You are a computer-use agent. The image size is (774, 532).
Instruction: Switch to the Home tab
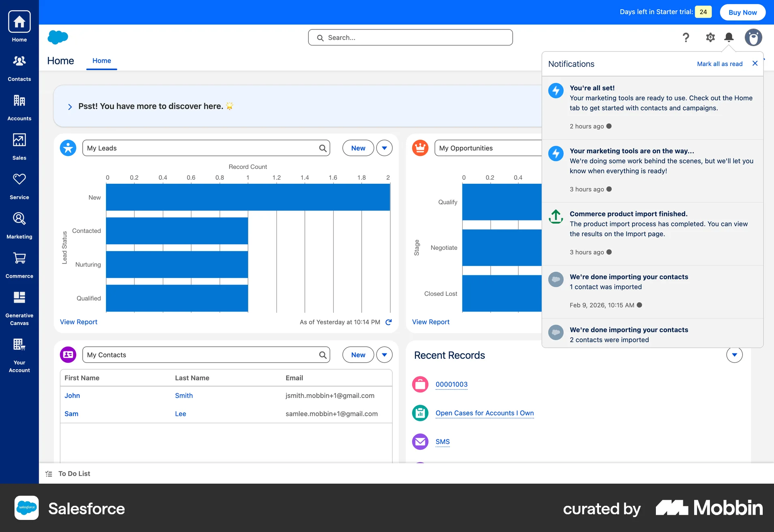[x=102, y=61]
